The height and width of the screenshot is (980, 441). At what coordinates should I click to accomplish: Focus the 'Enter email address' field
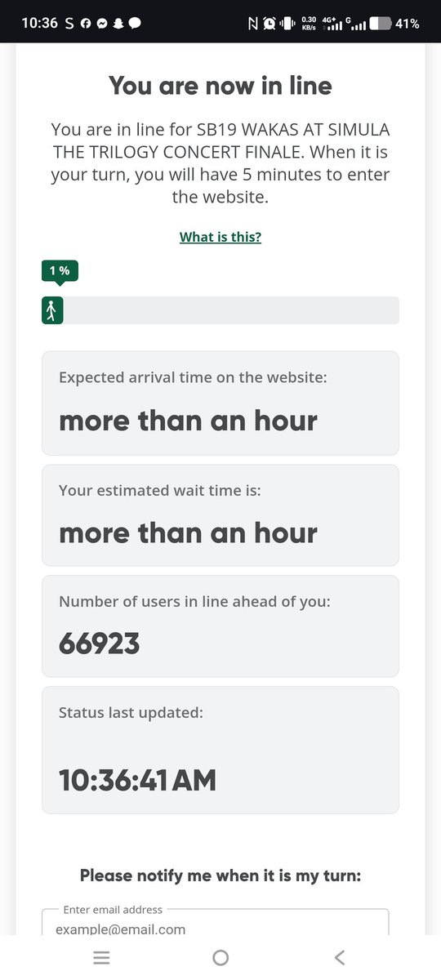coord(216,924)
